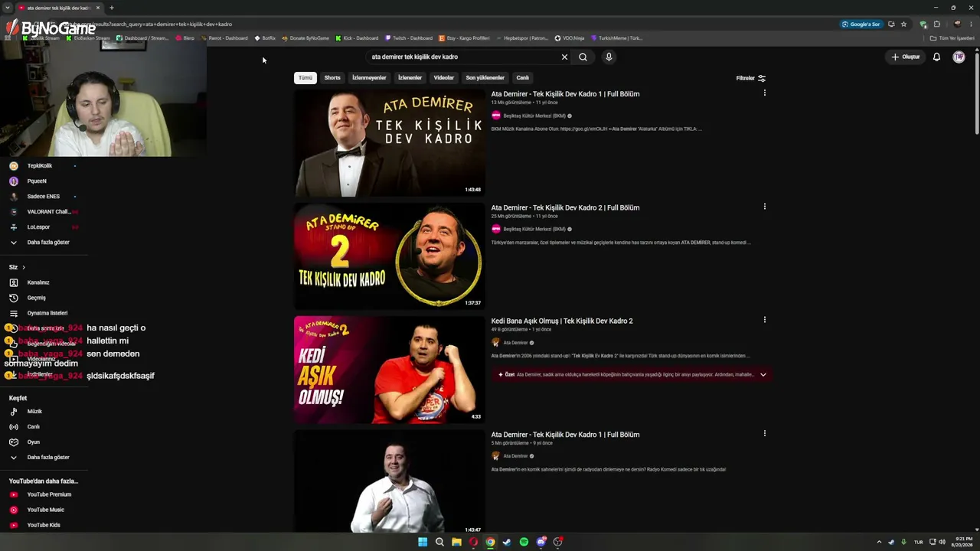Open Spotify from the taskbar
Screen dimensions: 980x551
coord(524,542)
